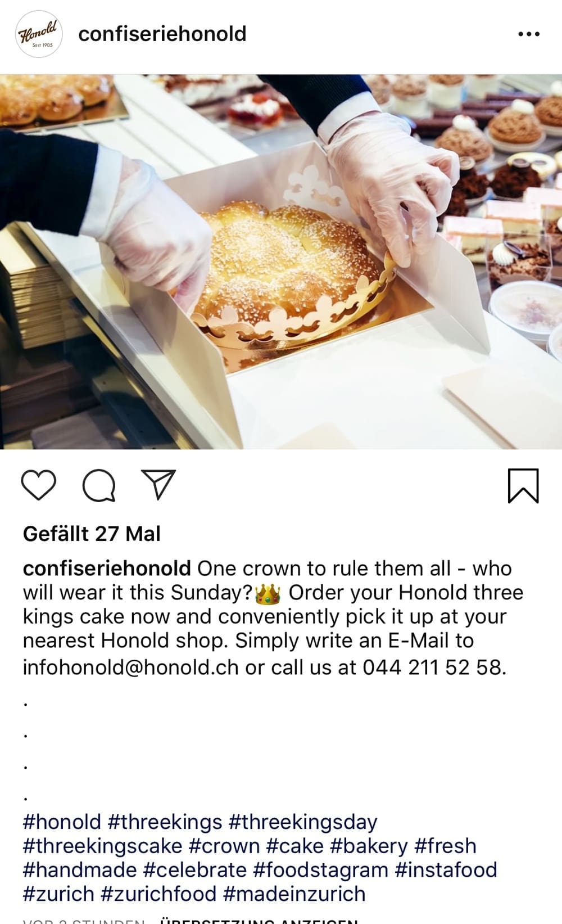Open the confiseriehonold profile from the header

coord(162,34)
